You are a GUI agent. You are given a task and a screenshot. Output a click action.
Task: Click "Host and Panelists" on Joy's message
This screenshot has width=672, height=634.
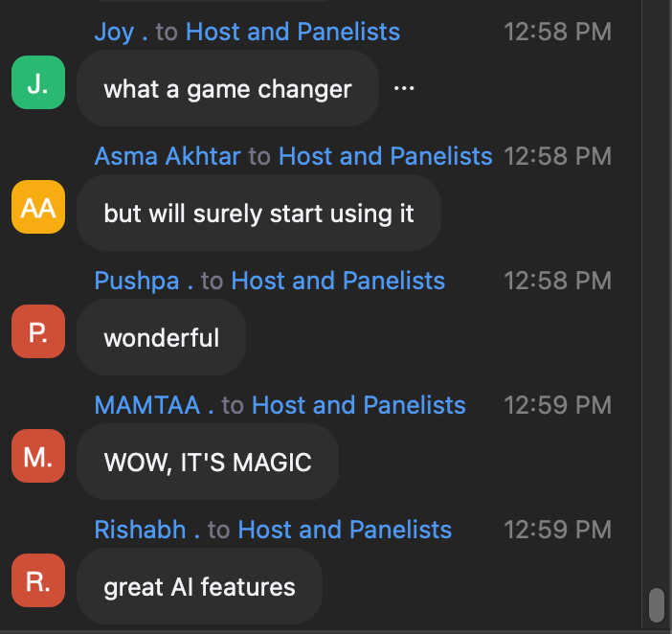tap(293, 32)
